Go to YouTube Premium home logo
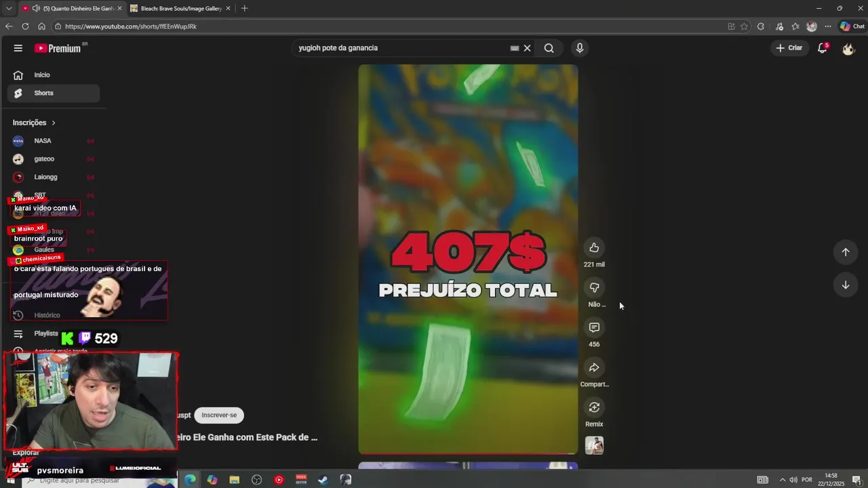The height and width of the screenshot is (488, 868). pos(58,48)
